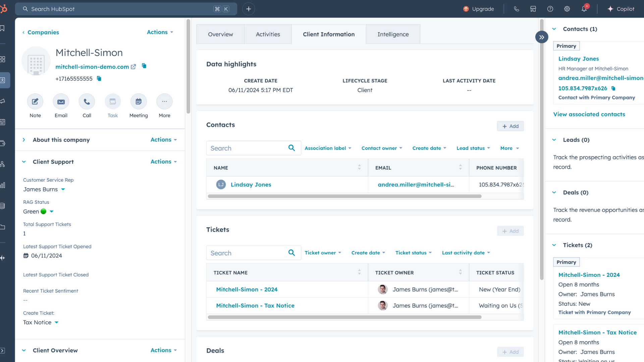Open the Meeting calendar icon
The height and width of the screenshot is (362, 644).
(139, 102)
